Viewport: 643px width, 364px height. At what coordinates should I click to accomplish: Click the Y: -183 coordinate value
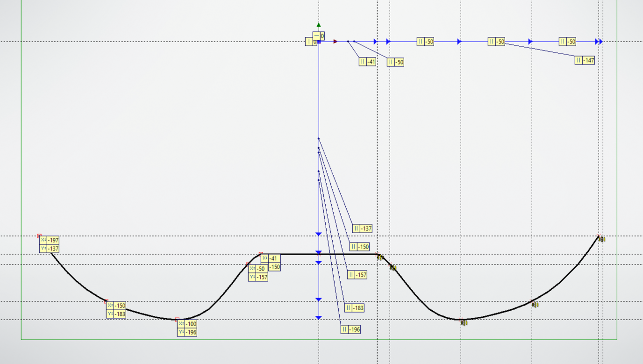click(x=120, y=314)
